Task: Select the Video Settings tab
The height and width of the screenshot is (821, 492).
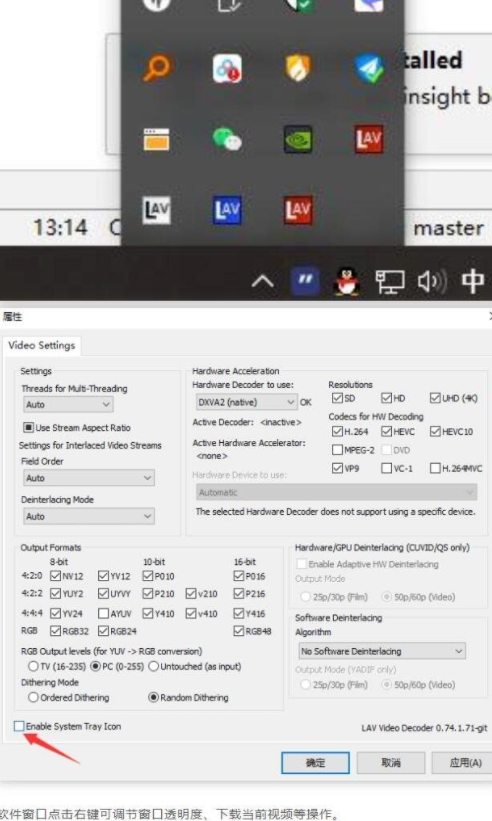Action: pos(42,345)
